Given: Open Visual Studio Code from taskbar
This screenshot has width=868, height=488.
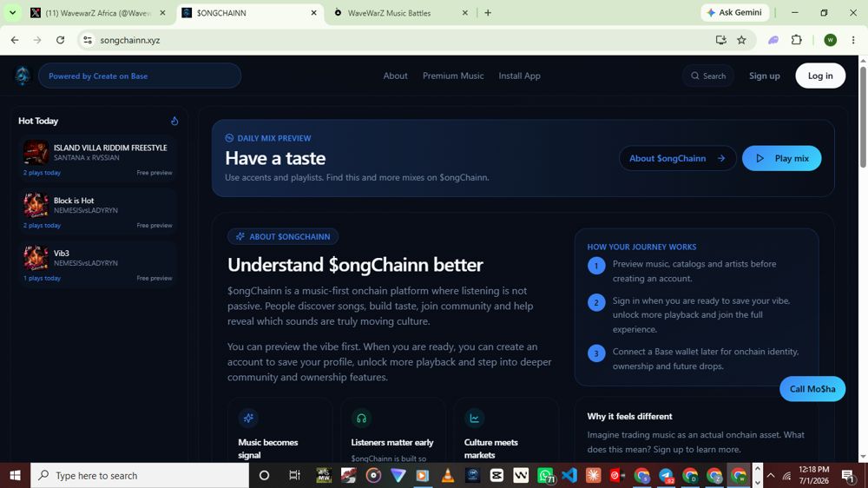Looking at the screenshot, I should coord(569,475).
